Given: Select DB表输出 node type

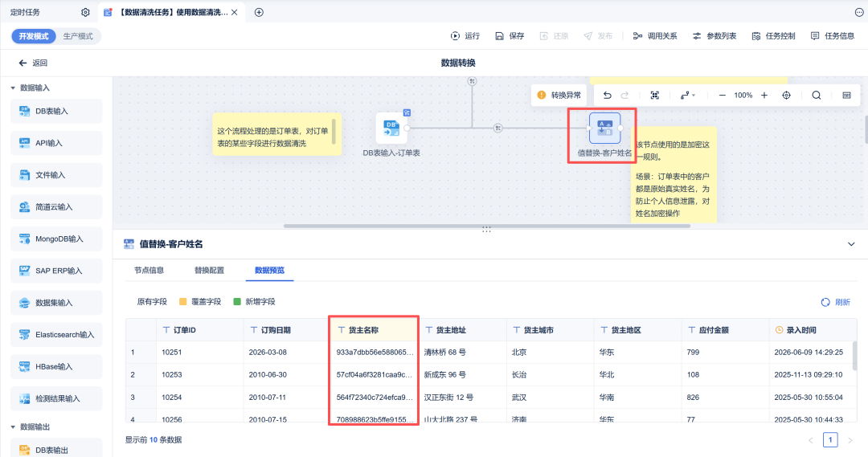Looking at the screenshot, I should pos(56,448).
